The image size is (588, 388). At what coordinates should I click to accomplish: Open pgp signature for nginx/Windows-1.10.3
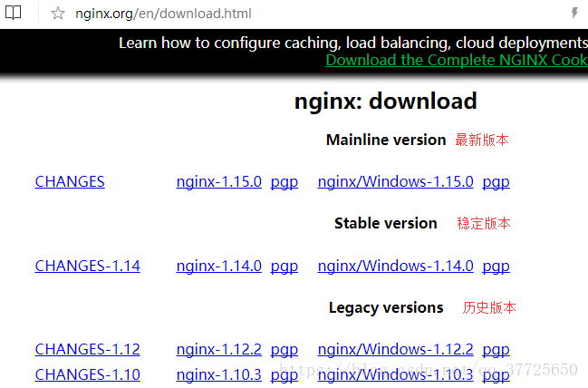[x=496, y=375]
